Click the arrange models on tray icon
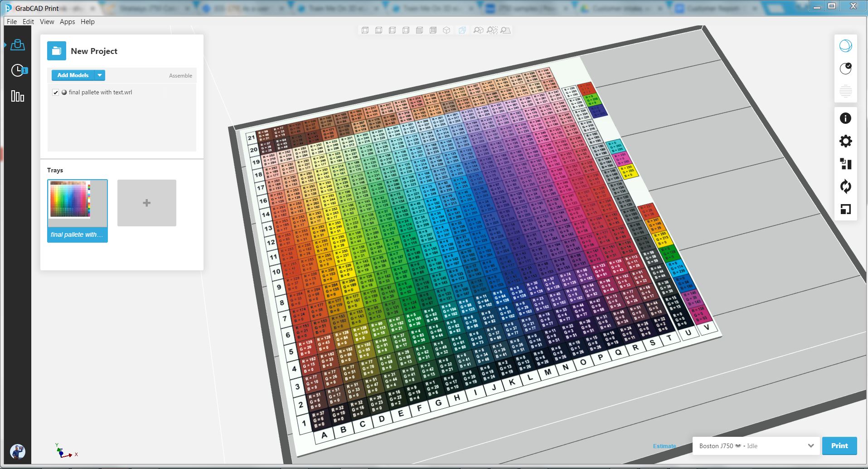The width and height of the screenshot is (868, 469). pos(847,164)
